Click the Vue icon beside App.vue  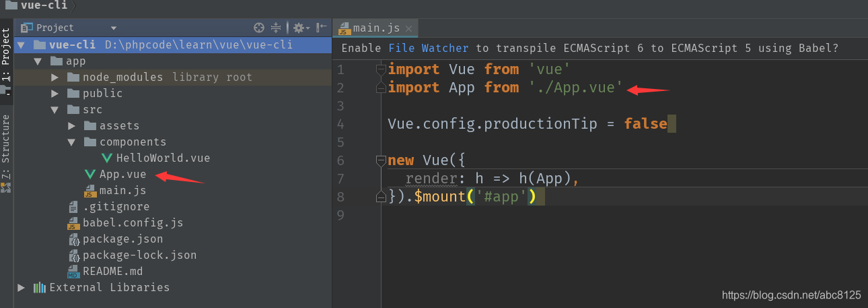pyautogui.click(x=90, y=175)
